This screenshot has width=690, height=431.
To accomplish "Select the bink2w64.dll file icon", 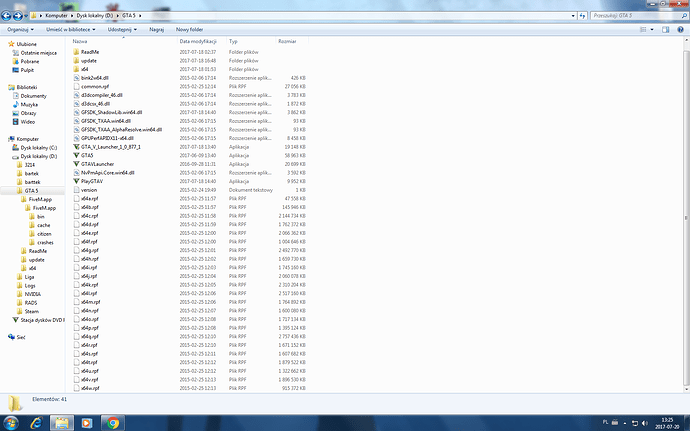I will click(76, 78).
